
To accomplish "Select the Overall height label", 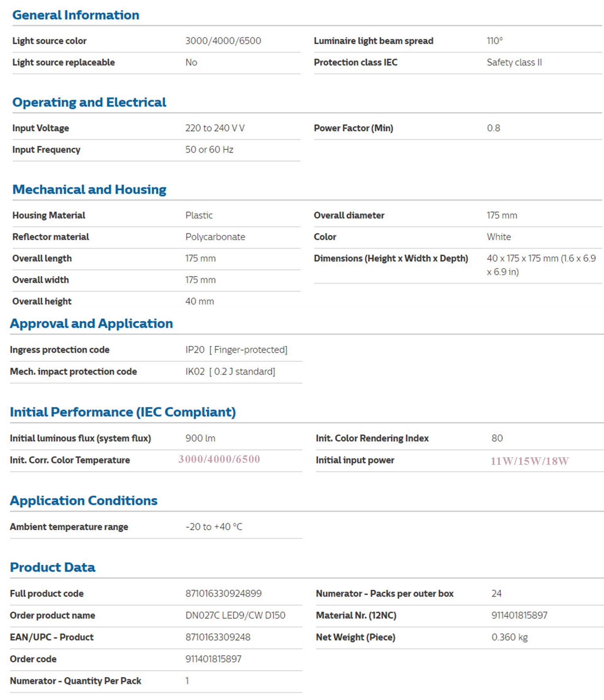I will 42,301.
